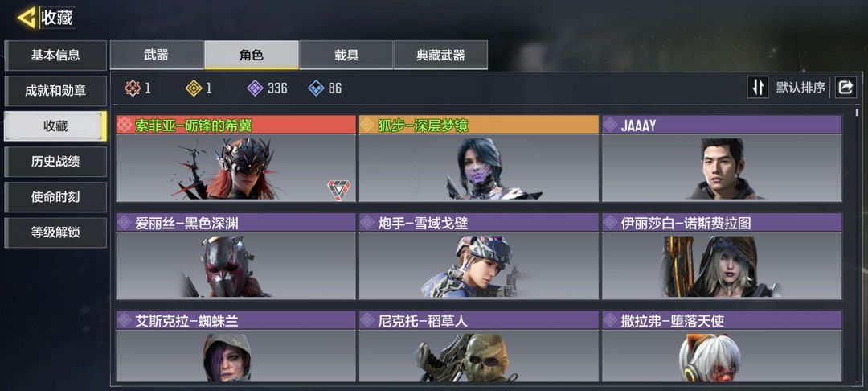
Task: Open the 典藏武器 tab
Action: 440,55
